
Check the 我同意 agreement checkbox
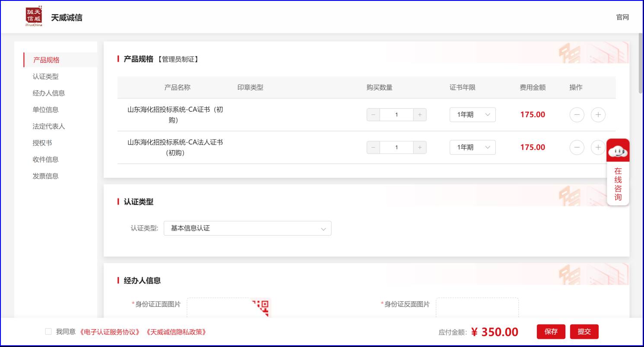click(x=48, y=331)
